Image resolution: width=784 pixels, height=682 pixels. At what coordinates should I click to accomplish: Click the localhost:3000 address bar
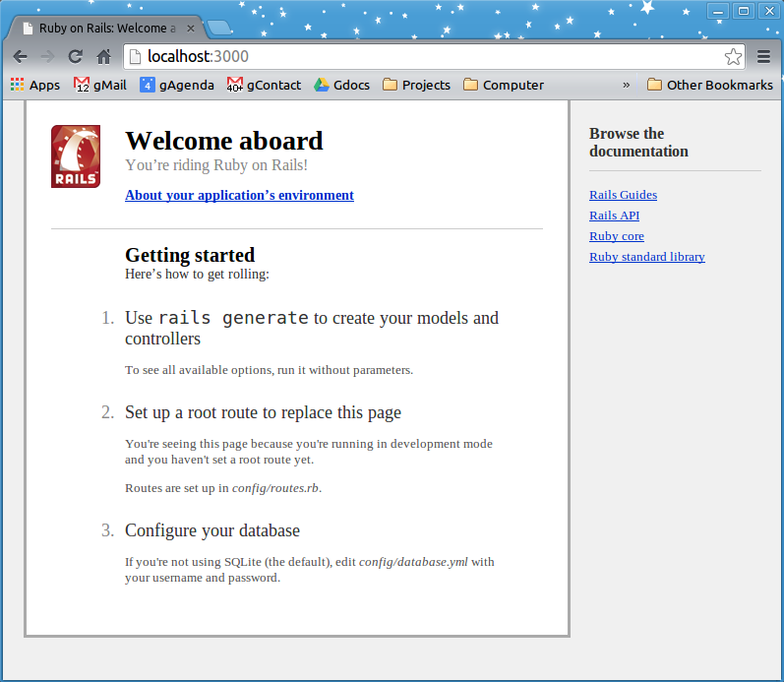coord(434,56)
